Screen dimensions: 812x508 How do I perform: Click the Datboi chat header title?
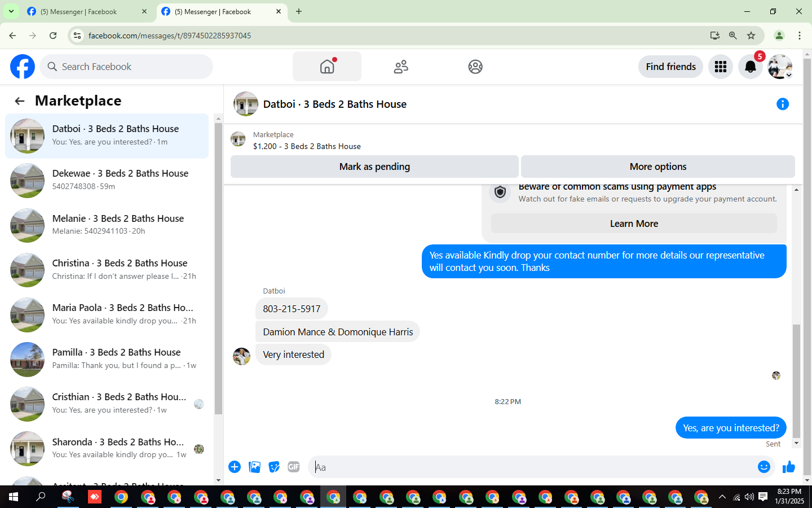pyautogui.click(x=335, y=104)
